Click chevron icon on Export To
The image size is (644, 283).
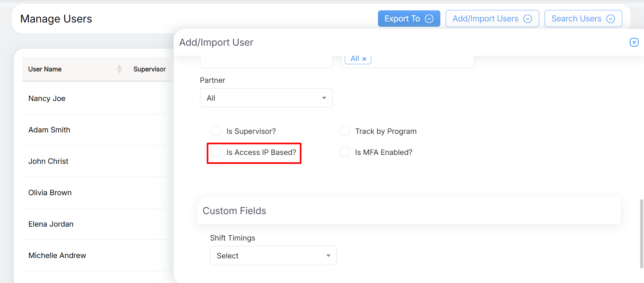click(x=429, y=19)
